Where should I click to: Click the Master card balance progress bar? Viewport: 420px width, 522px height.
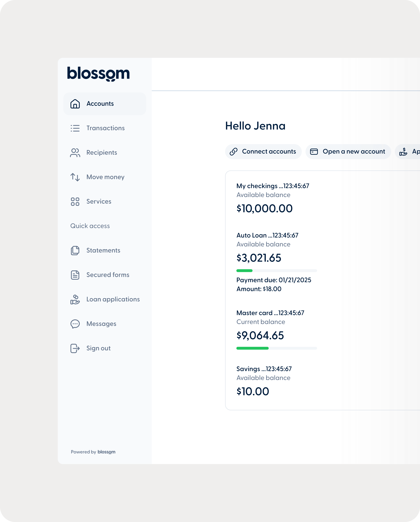(276, 348)
